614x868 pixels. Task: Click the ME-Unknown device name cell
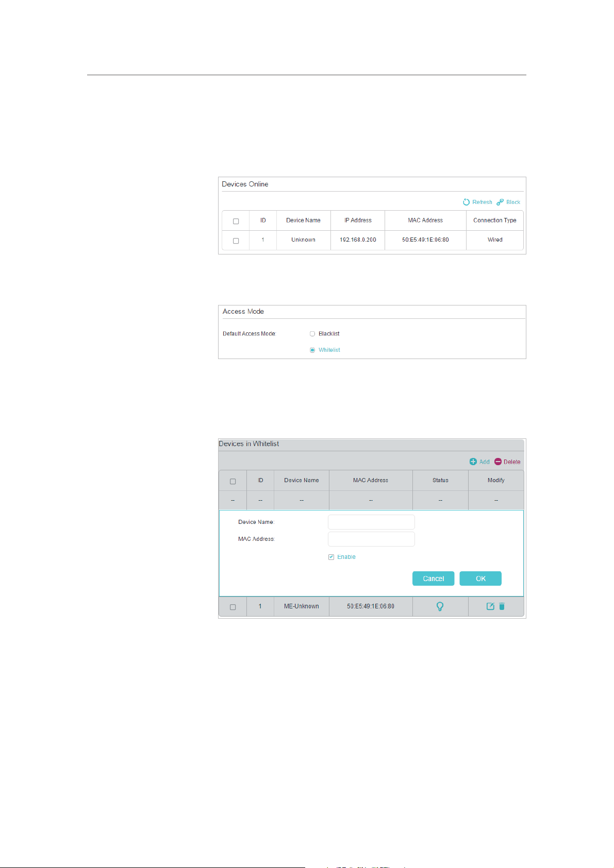click(x=302, y=606)
